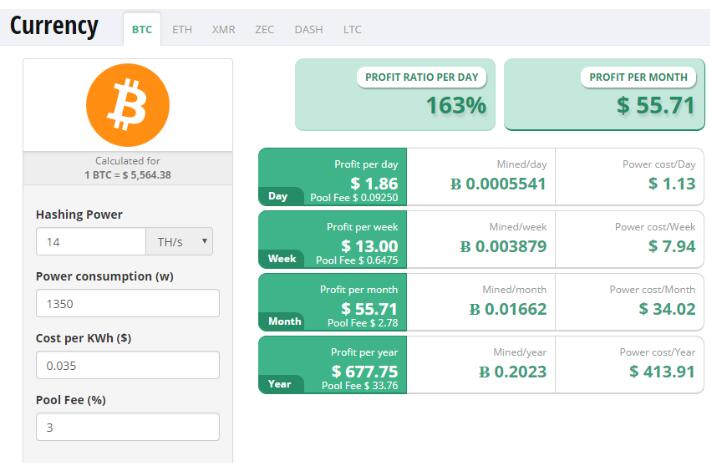The image size is (710, 463).
Task: Select the $ 13.00 profit per week value
Action: [369, 246]
